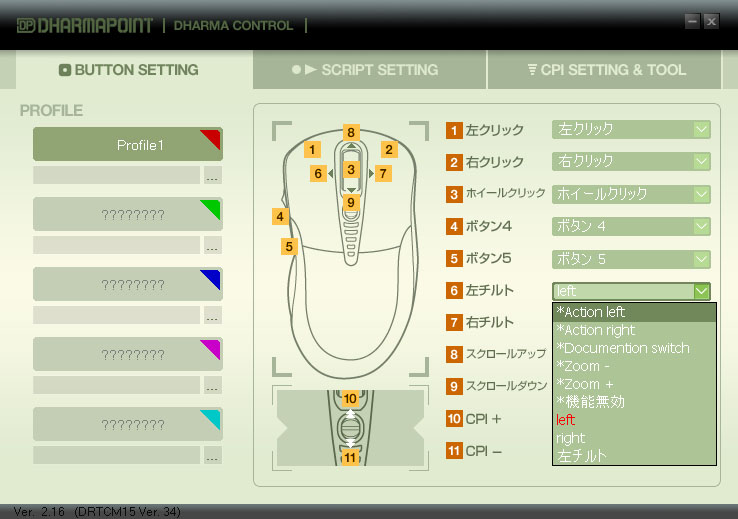Pick 左チルト option in dropdown list
Image resolution: width=738 pixels, height=519 pixels.
click(x=634, y=456)
